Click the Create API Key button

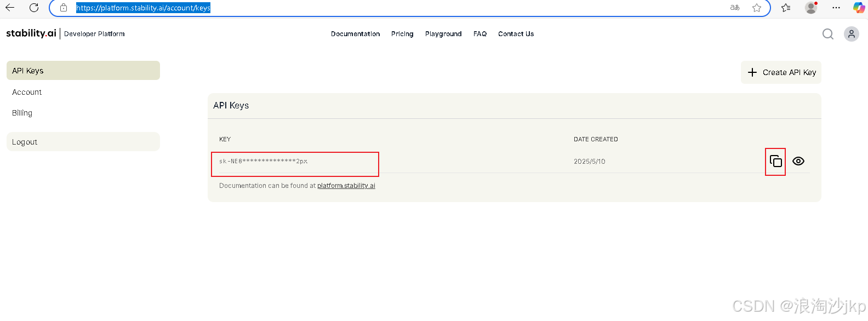point(781,72)
